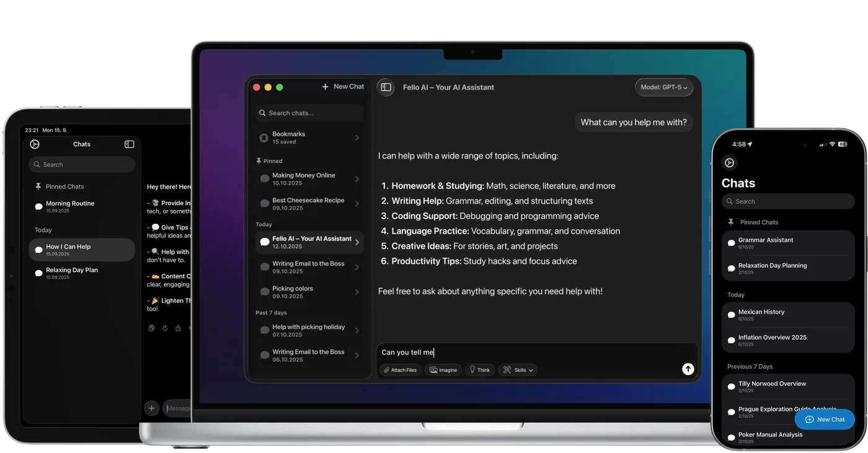Click bookmark icon beside Bookmarks row
The height and width of the screenshot is (453, 868).
[264, 138]
